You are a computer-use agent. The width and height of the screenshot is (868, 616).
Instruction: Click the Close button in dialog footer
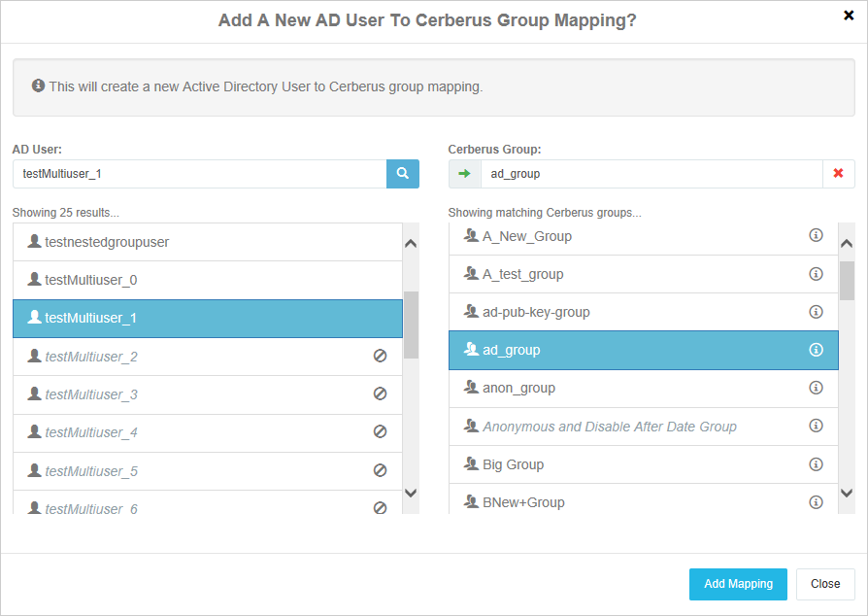coord(824,584)
